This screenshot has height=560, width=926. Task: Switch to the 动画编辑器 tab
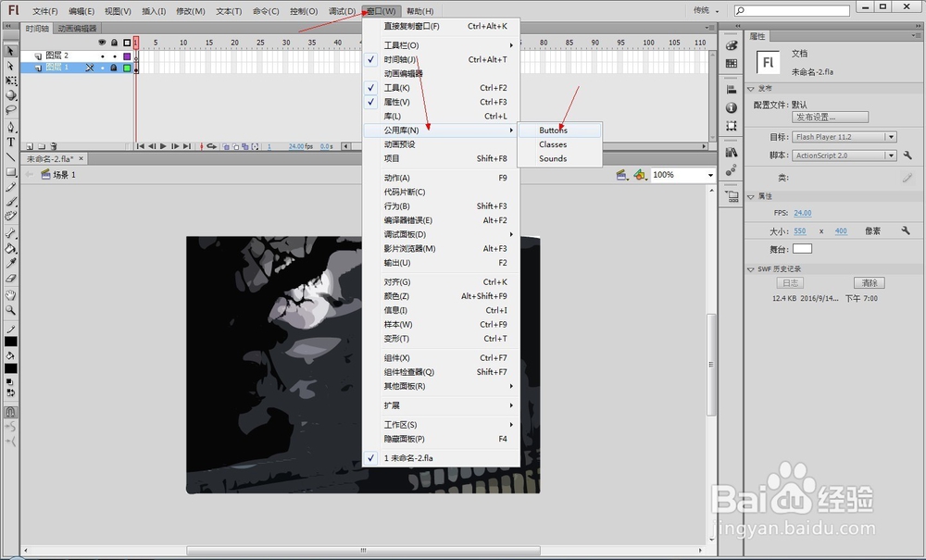coord(77,29)
